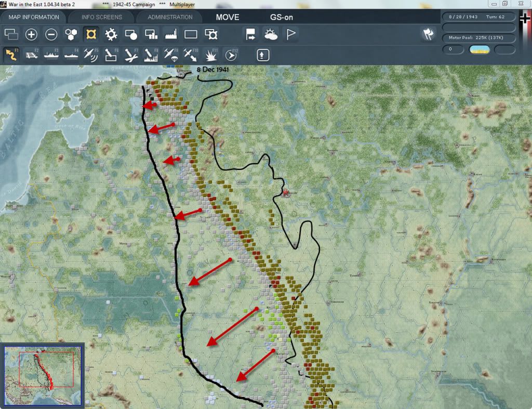Select F10 air transfer mode icon
Screen dimensions: 532x409
point(191,55)
